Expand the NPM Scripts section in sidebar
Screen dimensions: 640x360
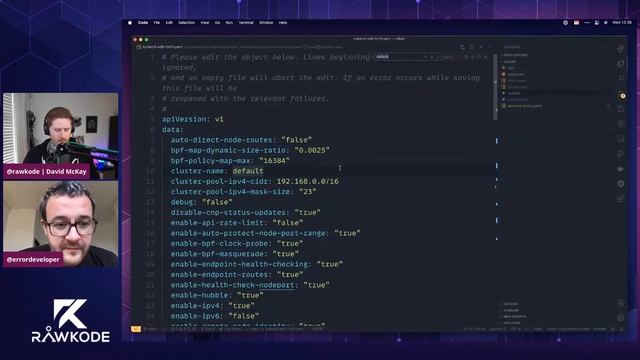513,316
